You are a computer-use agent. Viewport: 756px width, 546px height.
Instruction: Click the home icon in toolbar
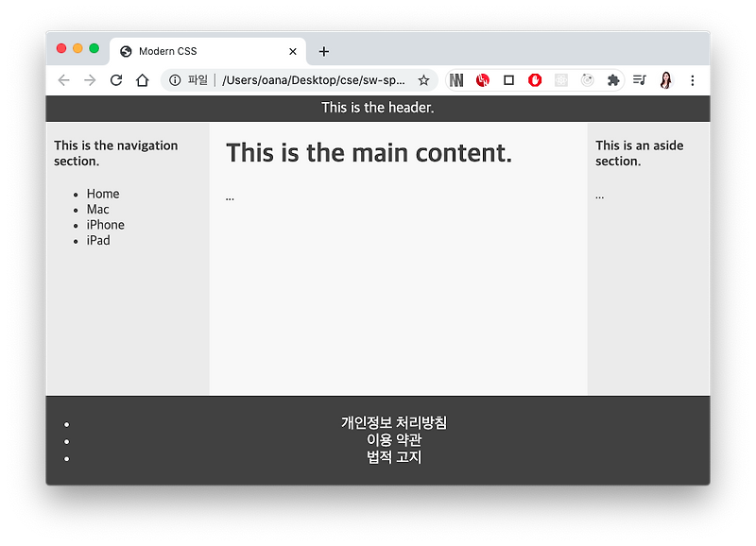click(142, 80)
